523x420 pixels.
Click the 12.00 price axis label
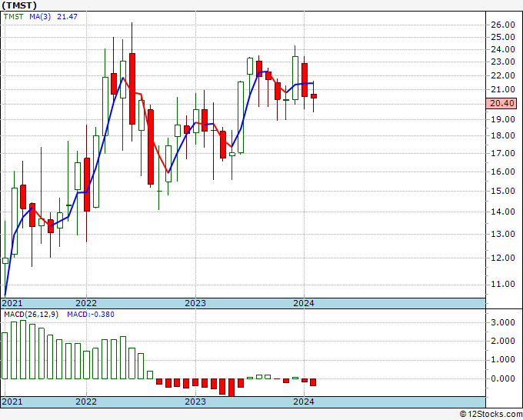click(x=503, y=258)
